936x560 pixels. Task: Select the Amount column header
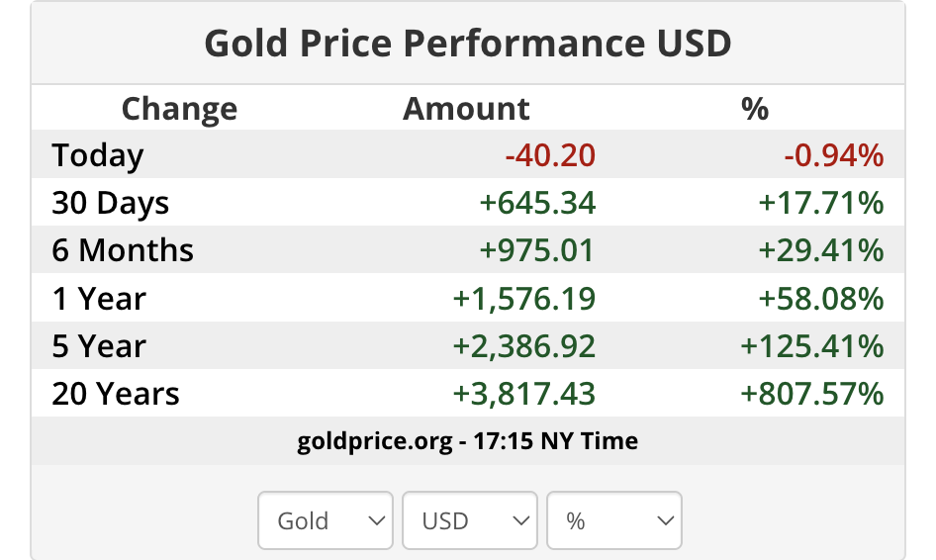pos(466,109)
